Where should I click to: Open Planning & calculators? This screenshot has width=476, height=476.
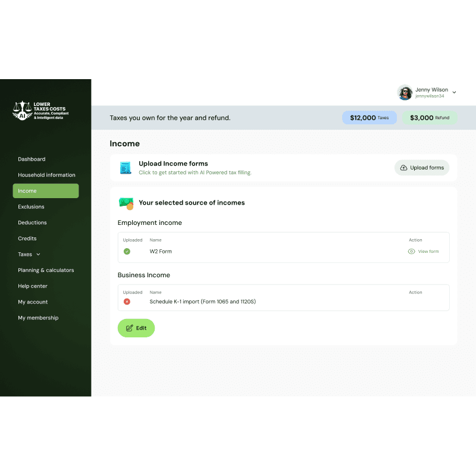[46, 270]
